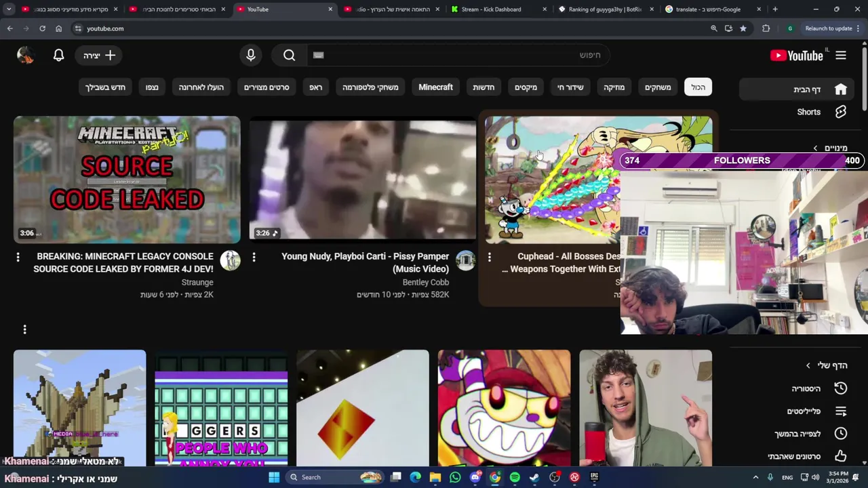The image size is (868, 488).
Task: Click the 'BREAKING: MINECRAFT LEGACY CONSOLE' title
Action: (123, 262)
